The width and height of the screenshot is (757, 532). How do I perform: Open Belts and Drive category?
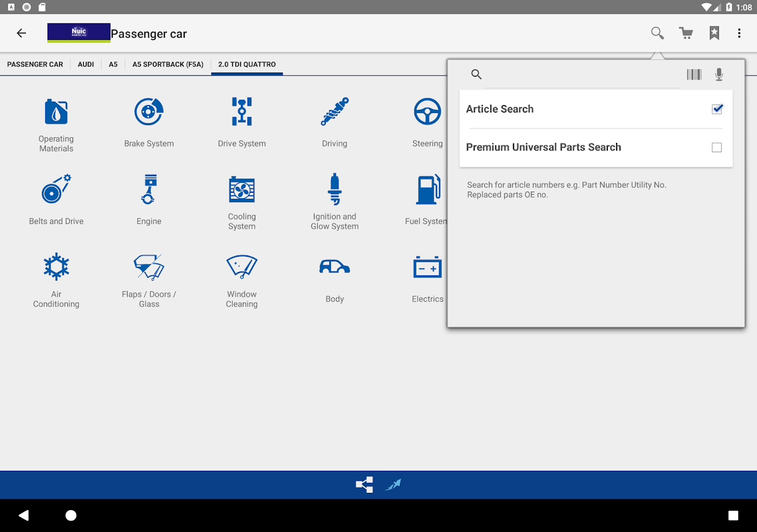coord(56,200)
